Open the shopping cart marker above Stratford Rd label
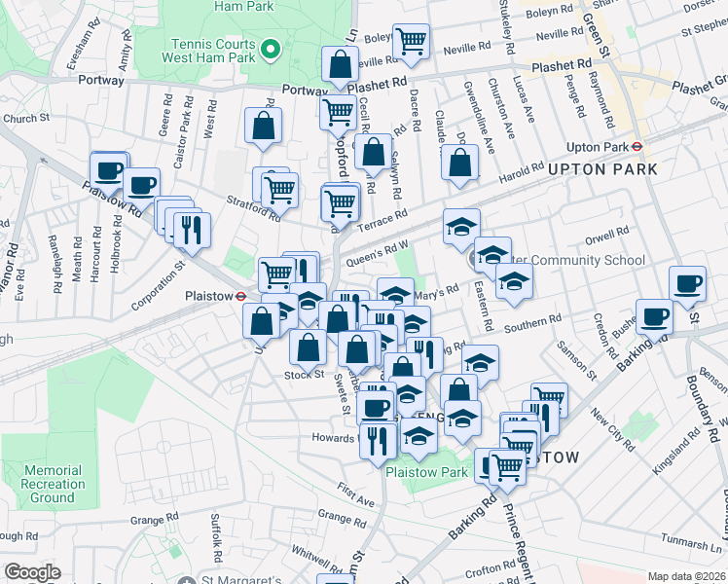This screenshot has height=584, width=728. point(280,194)
